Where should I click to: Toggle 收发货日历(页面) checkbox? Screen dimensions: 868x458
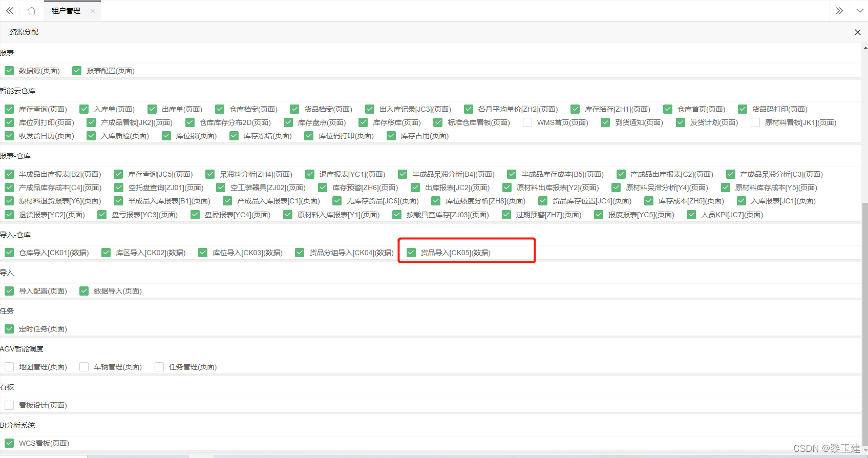[9, 136]
